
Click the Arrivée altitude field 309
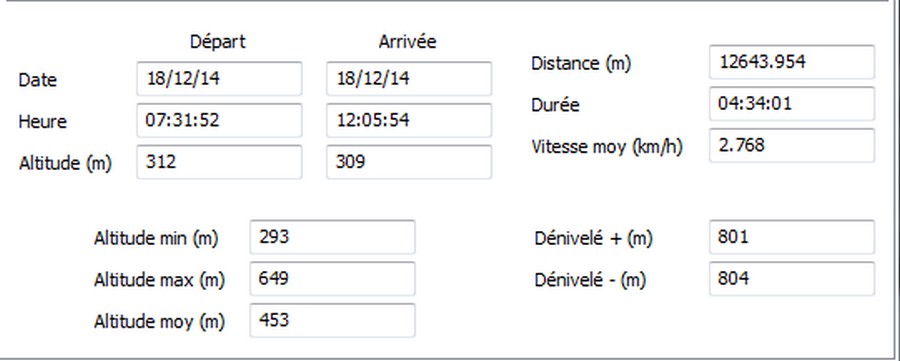(409, 162)
